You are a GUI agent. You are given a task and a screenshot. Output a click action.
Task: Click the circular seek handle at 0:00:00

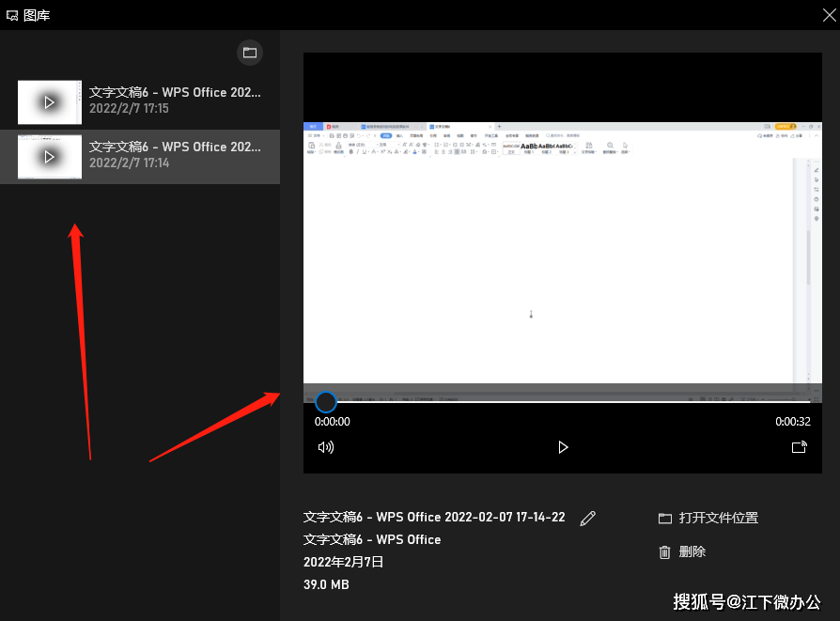click(326, 402)
